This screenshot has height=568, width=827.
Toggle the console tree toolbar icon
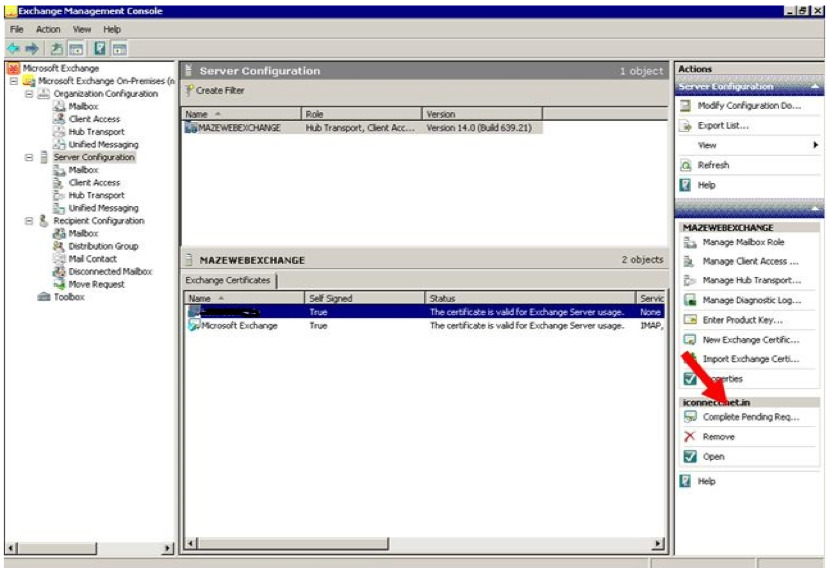coord(76,49)
